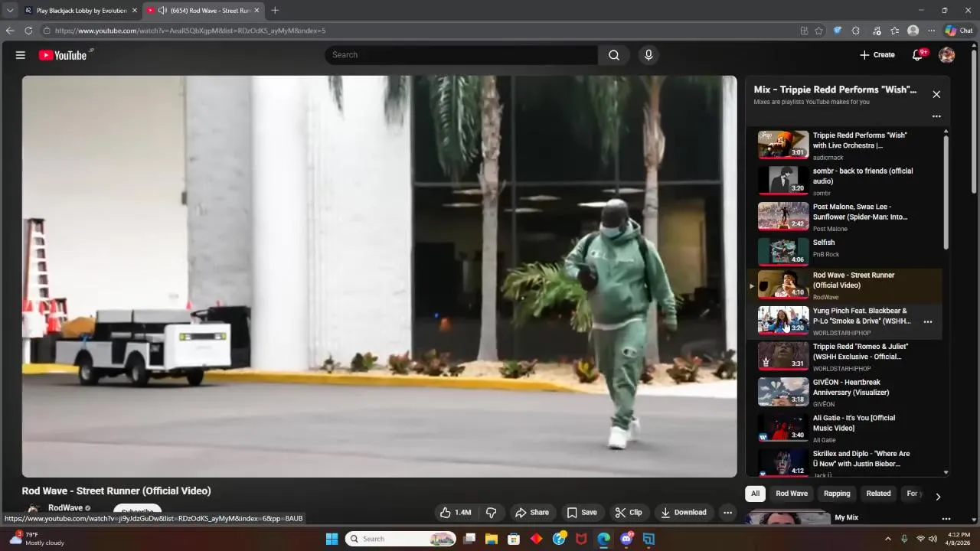
Task: Open the RodWave channel name
Action: [x=65, y=508]
